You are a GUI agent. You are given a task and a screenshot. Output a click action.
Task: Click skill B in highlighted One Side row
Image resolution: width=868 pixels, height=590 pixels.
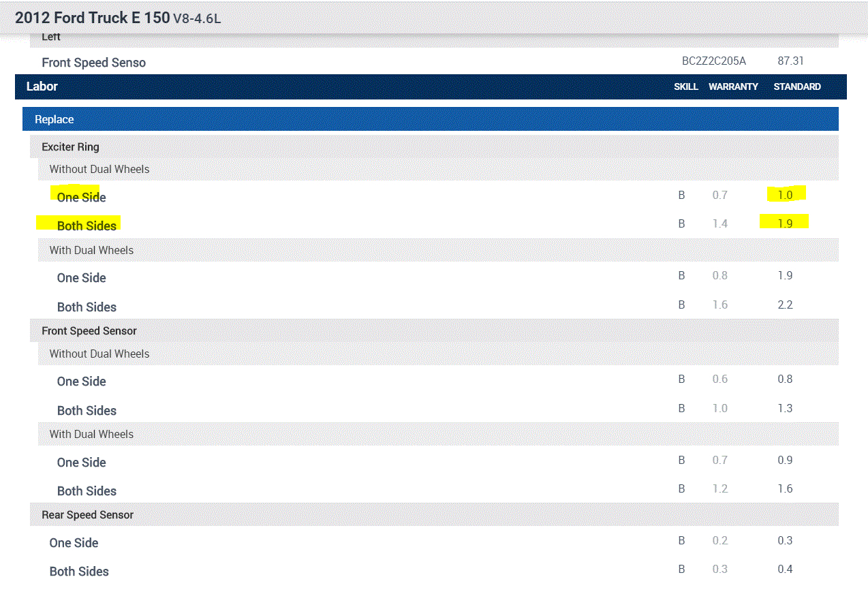tap(681, 195)
